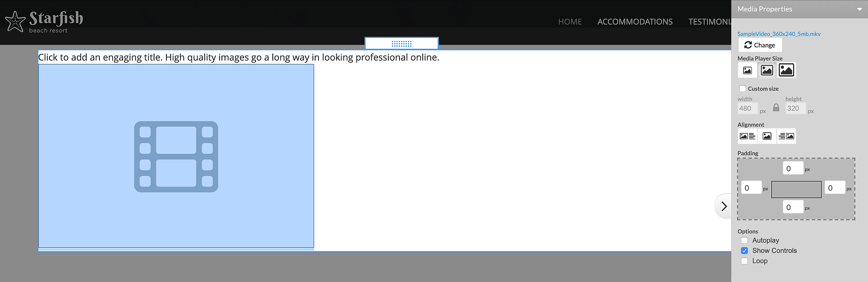
Task: Click the width input field
Action: tap(748, 108)
